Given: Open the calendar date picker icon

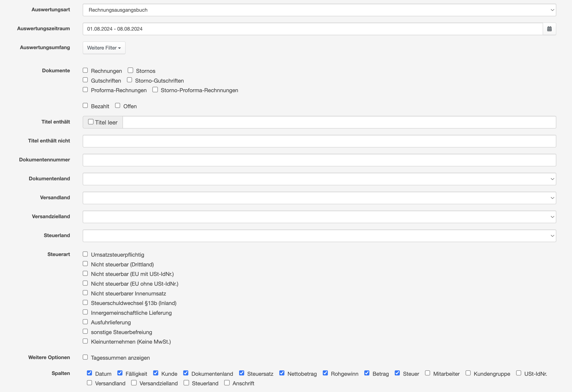Looking at the screenshot, I should tap(549, 29).
